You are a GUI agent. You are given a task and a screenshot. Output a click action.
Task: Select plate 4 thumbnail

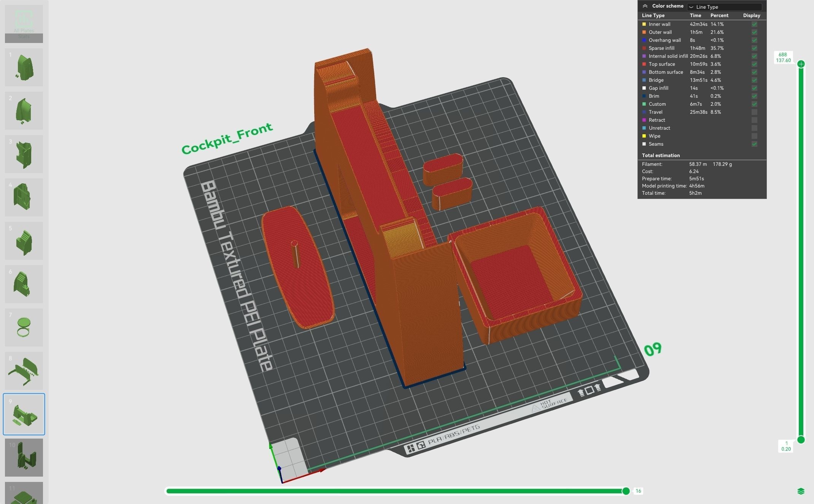24,197
